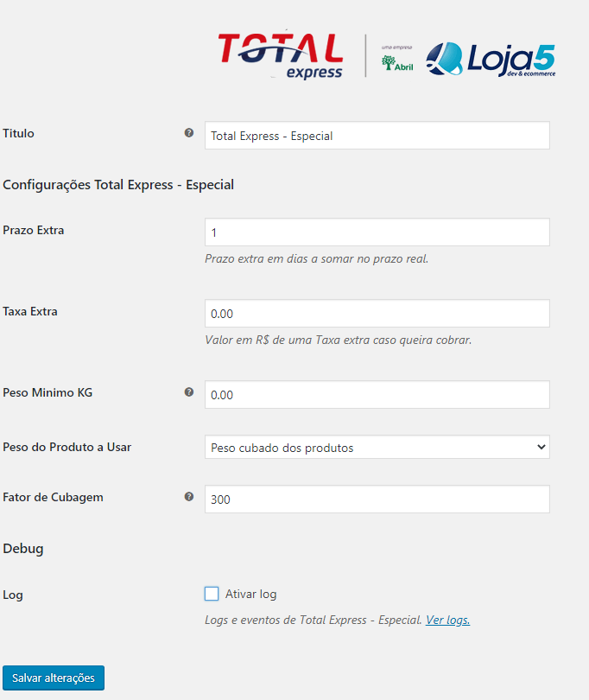Click the dropdown chevron arrow for Peso cubado
This screenshot has height=700, width=589.
coord(541,447)
